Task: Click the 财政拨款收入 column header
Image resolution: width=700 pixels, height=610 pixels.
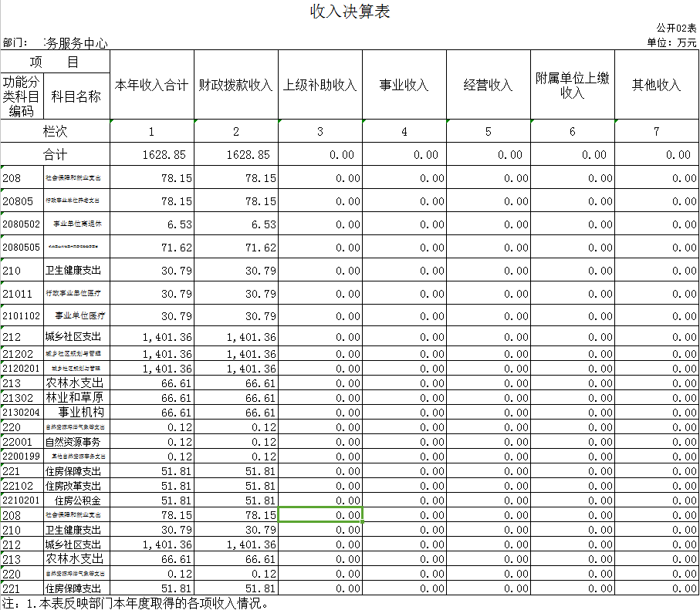Action: pos(235,85)
